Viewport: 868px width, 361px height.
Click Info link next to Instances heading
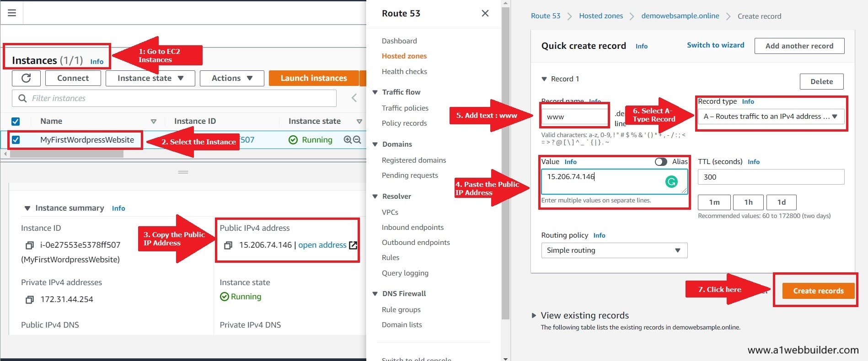97,62
